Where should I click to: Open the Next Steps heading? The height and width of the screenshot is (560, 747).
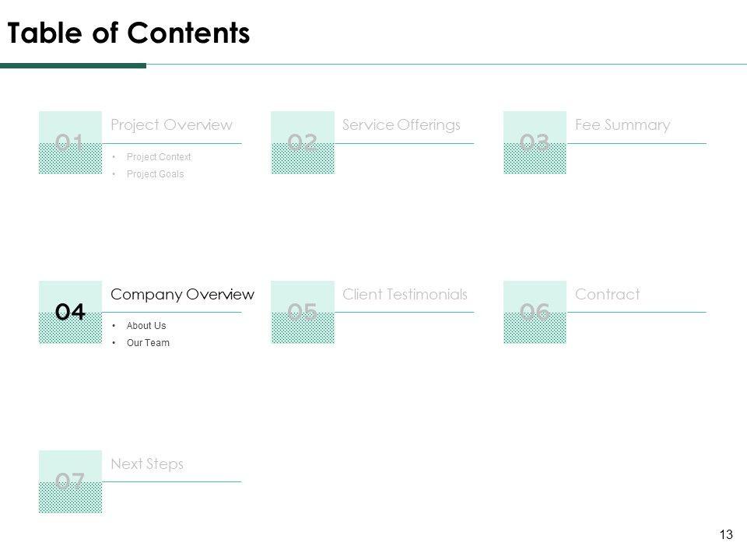click(x=147, y=464)
